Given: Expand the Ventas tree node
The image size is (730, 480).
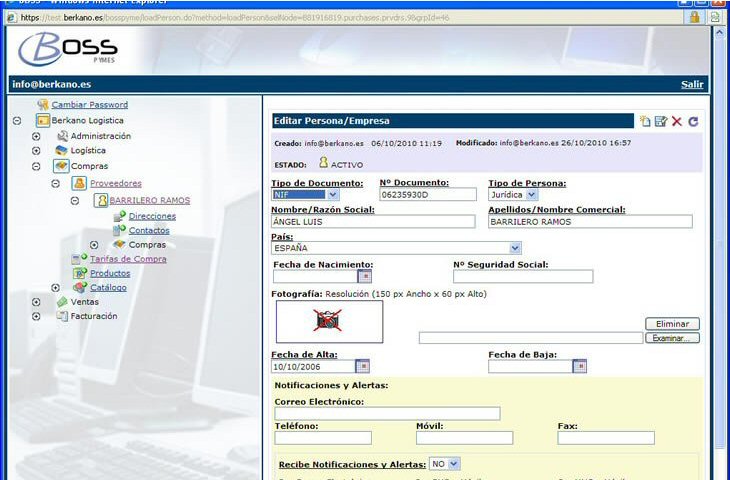Looking at the screenshot, I should pyautogui.click(x=36, y=301).
